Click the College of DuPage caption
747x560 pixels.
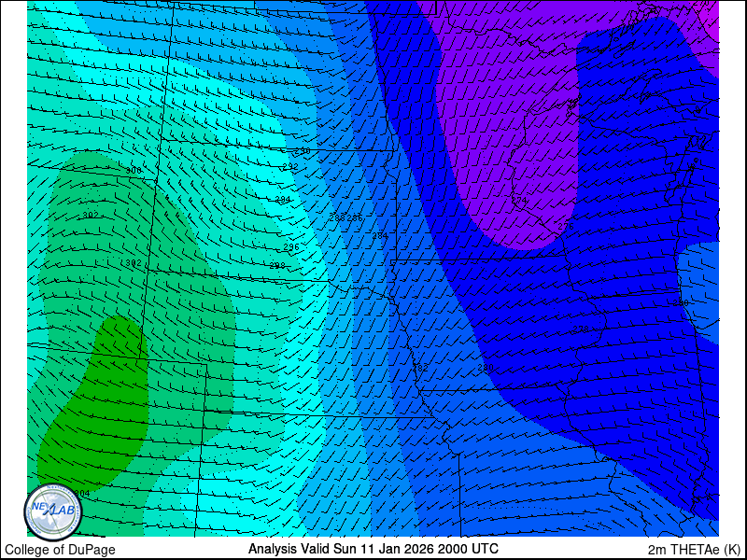click(x=60, y=550)
